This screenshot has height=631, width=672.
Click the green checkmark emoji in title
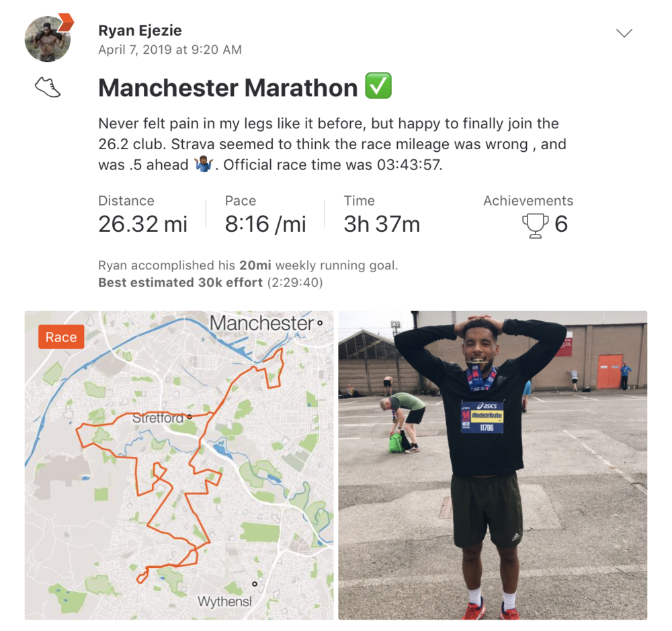(x=378, y=86)
